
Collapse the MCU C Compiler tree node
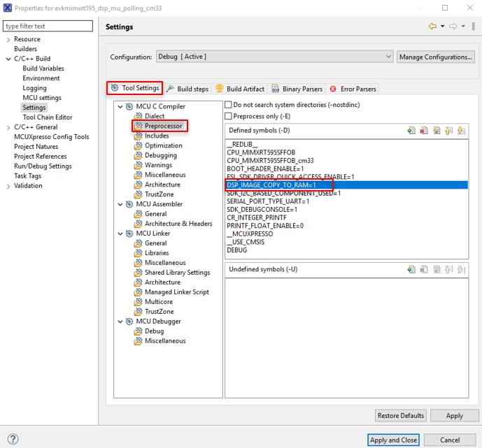point(119,107)
